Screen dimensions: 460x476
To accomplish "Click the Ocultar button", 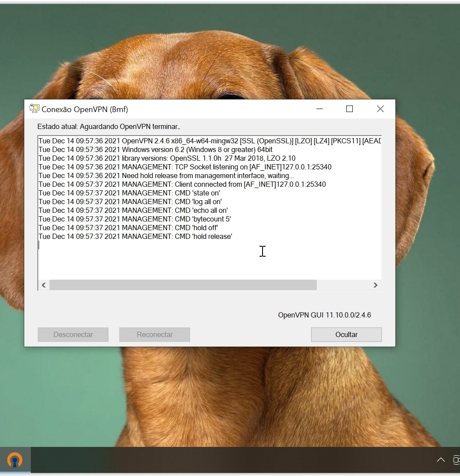I will [346, 334].
